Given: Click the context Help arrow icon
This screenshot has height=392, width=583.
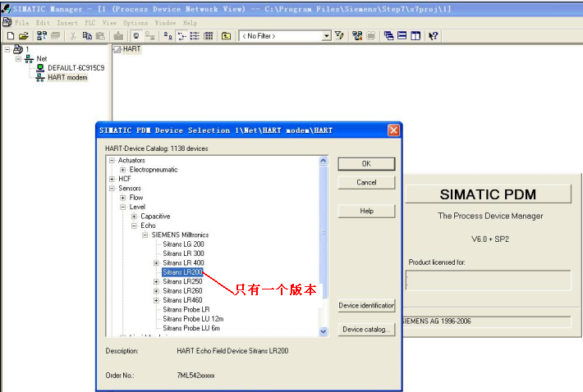Looking at the screenshot, I should coord(434,35).
